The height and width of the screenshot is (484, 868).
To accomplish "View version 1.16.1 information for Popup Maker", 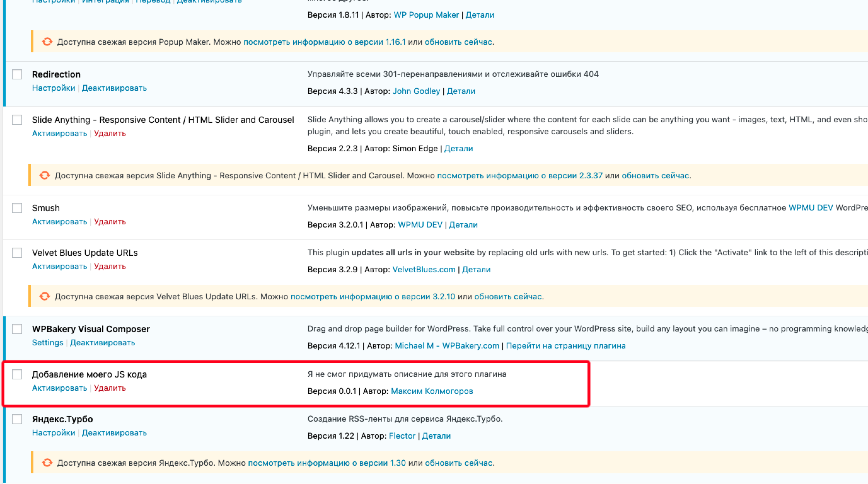I will point(325,42).
